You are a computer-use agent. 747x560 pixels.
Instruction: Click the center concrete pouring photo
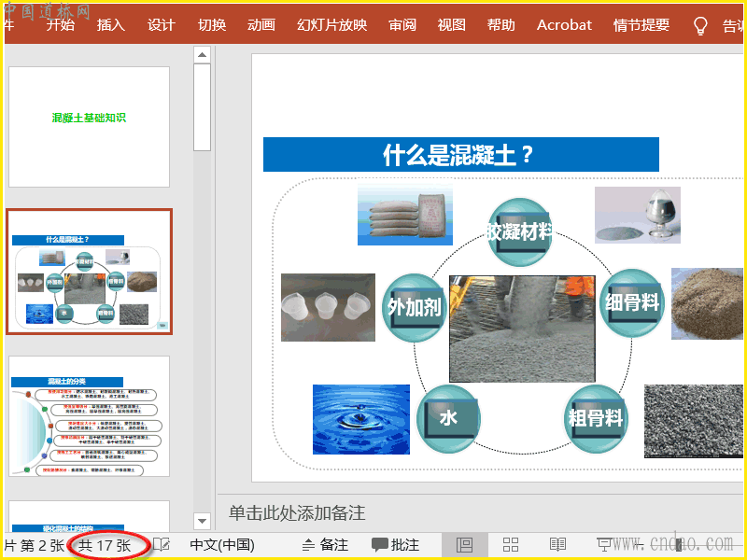522,329
